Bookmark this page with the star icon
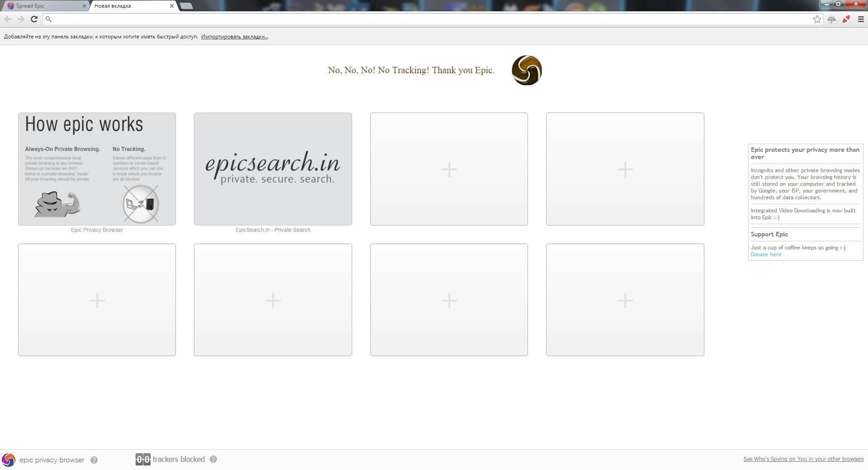 click(817, 19)
